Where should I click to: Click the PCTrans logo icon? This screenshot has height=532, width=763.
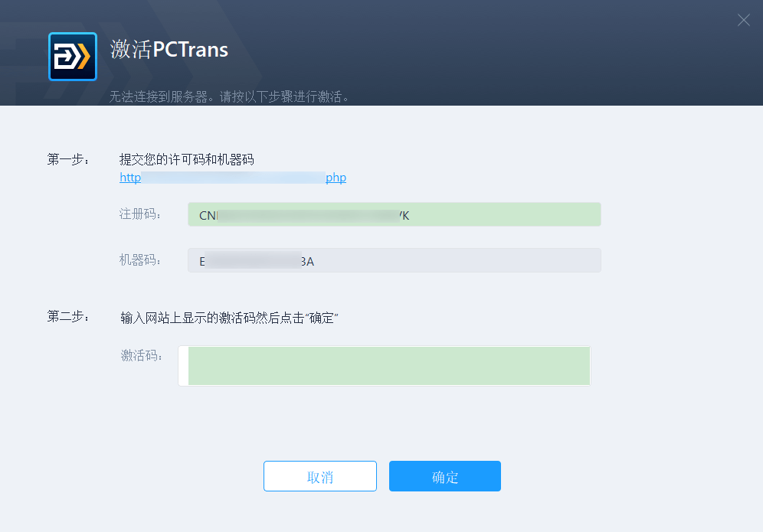(x=73, y=57)
